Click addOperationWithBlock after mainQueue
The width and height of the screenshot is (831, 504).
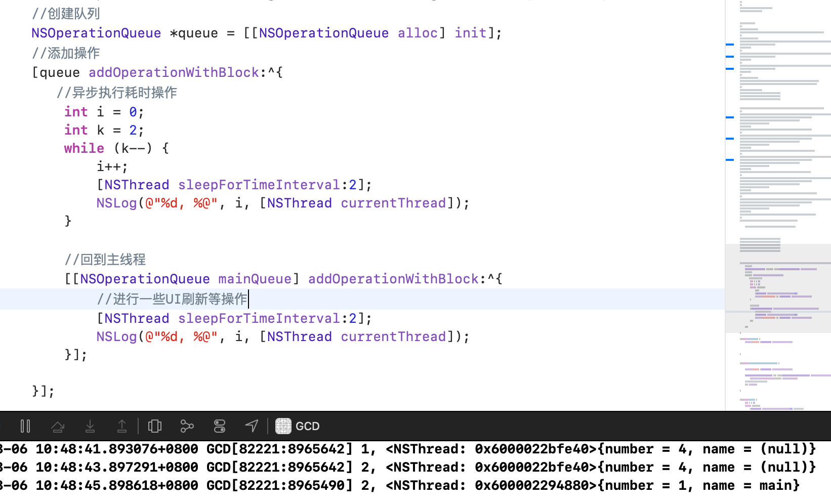click(x=393, y=279)
